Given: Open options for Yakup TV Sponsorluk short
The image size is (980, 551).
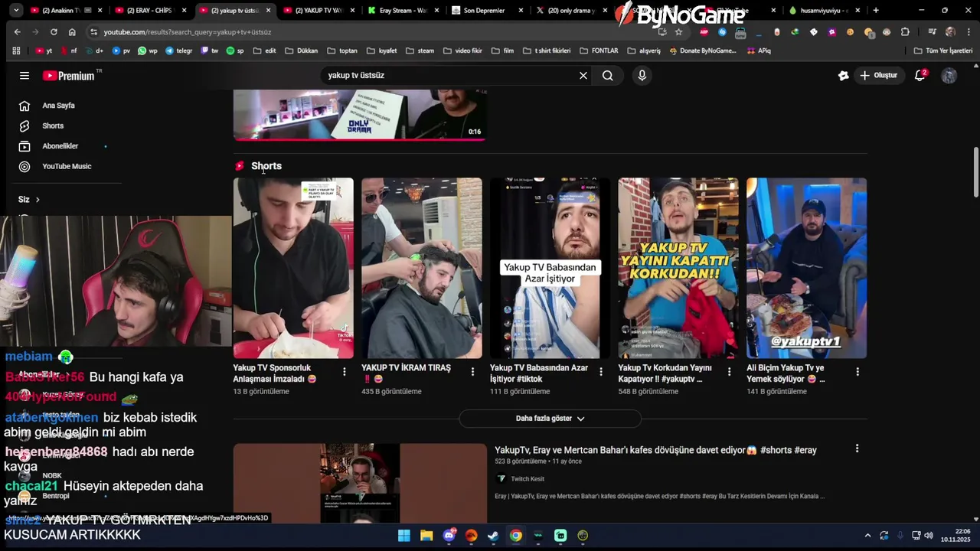Looking at the screenshot, I should 345,372.
